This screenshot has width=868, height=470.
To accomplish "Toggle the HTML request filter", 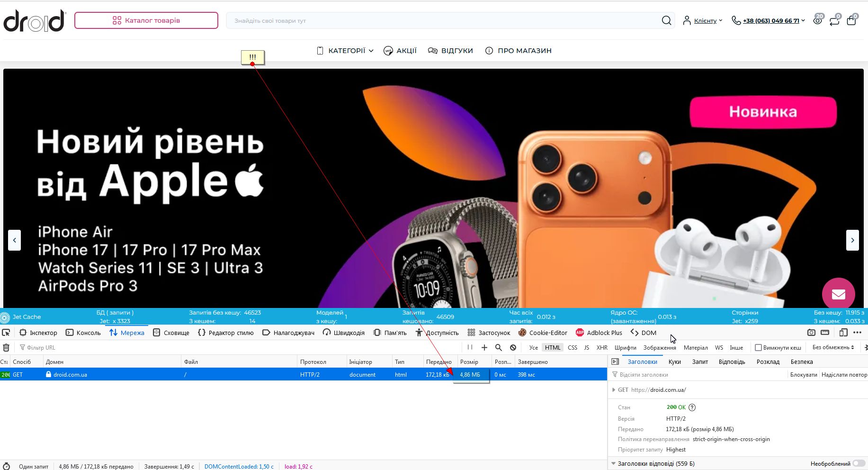I will tap(553, 347).
